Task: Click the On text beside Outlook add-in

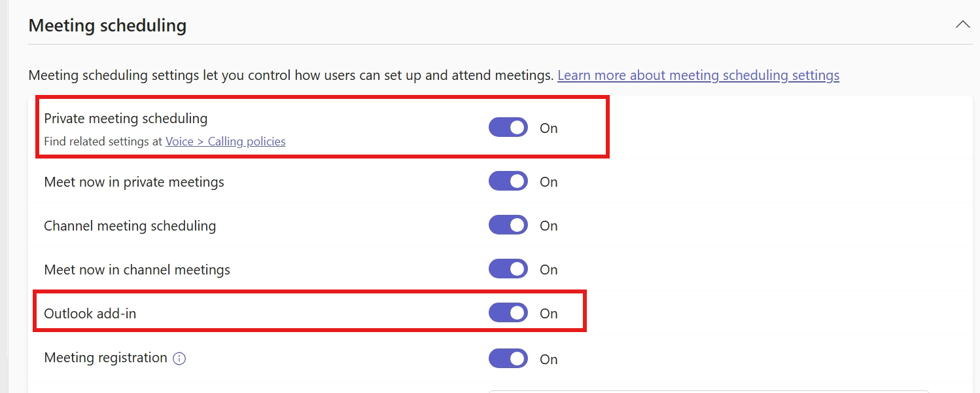Action: [x=548, y=314]
